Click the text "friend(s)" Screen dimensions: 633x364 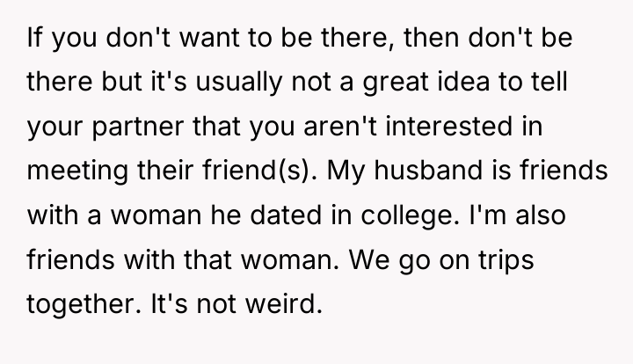pyautogui.click(x=260, y=171)
